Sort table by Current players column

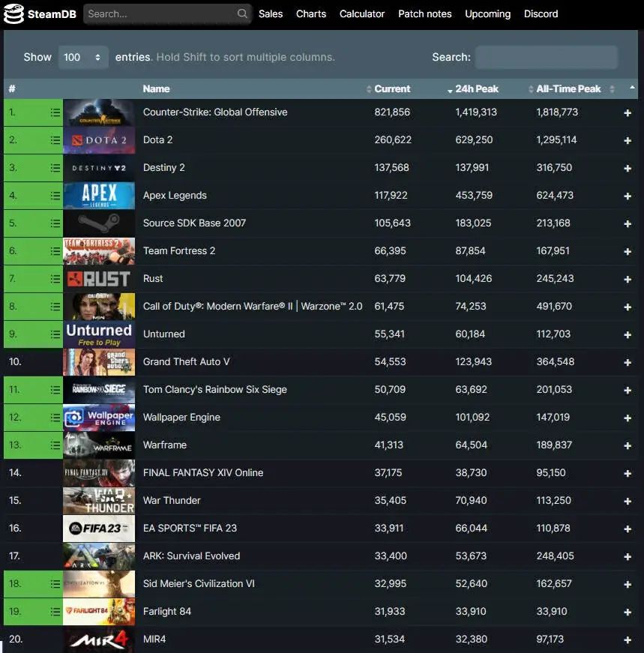click(x=392, y=88)
